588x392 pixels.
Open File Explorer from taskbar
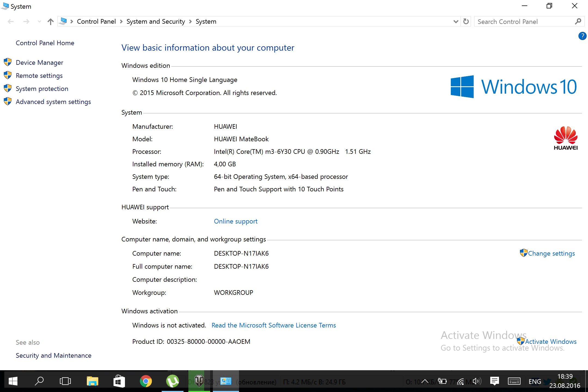point(92,381)
